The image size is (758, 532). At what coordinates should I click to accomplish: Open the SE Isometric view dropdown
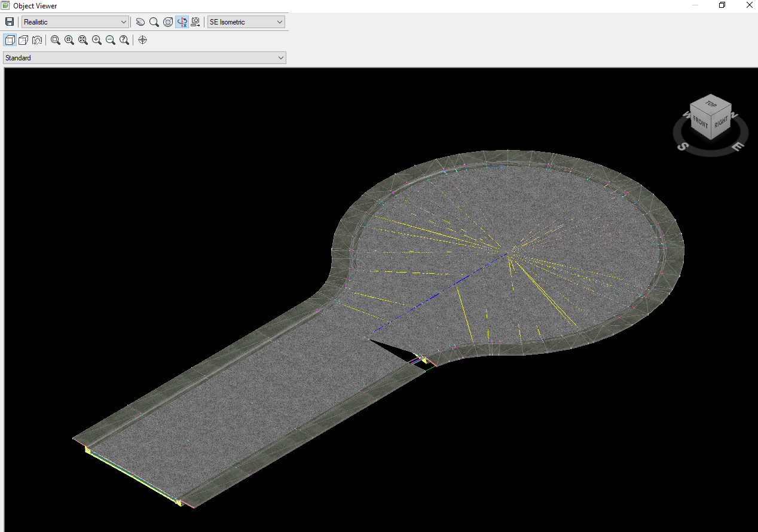click(246, 22)
